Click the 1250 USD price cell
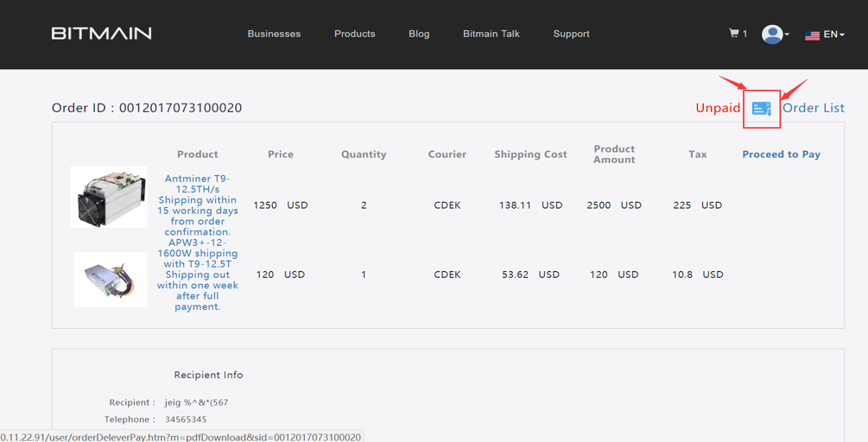 [280, 205]
